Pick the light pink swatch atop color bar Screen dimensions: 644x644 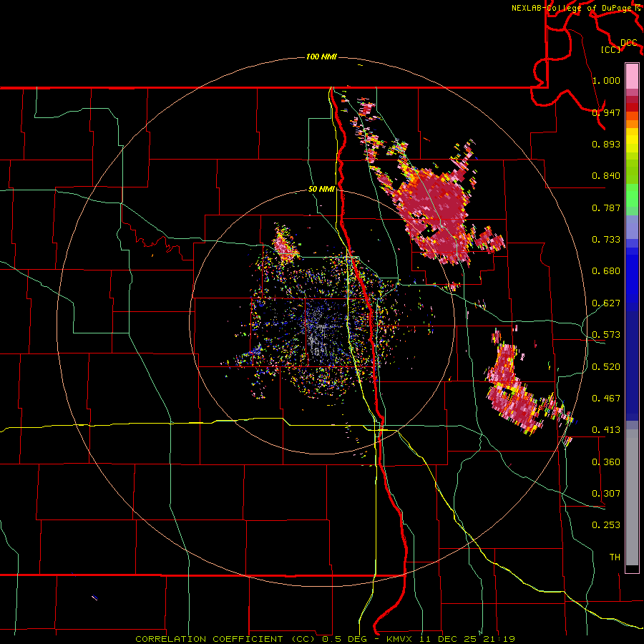pyautogui.click(x=632, y=77)
